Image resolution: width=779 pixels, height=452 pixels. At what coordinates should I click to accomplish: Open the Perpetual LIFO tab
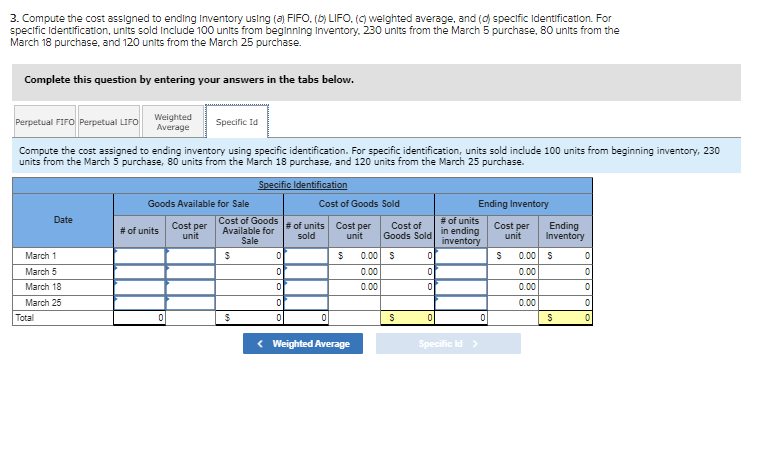click(109, 122)
